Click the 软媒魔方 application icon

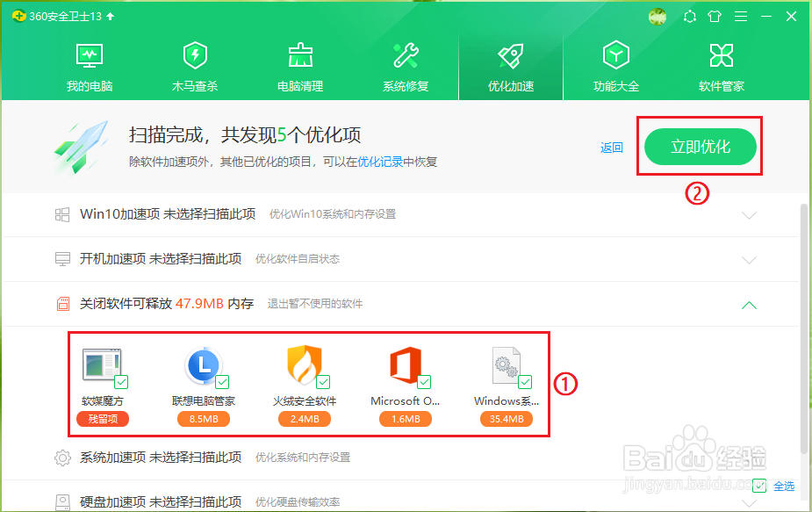(102, 364)
